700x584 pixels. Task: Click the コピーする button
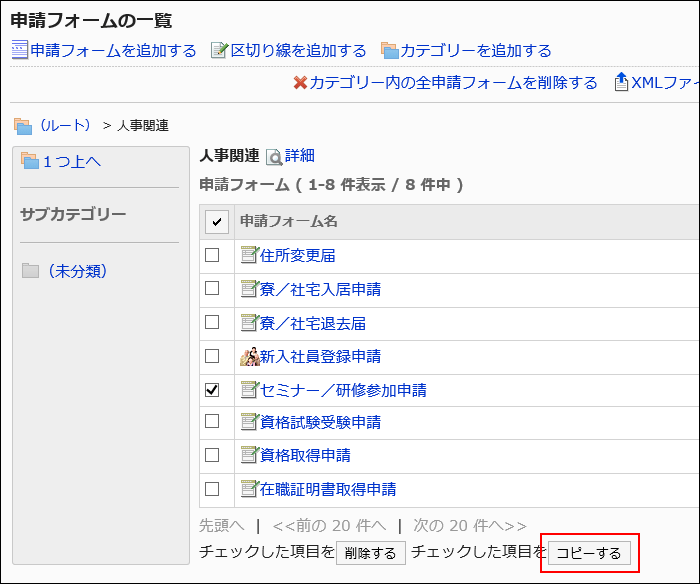pos(589,553)
